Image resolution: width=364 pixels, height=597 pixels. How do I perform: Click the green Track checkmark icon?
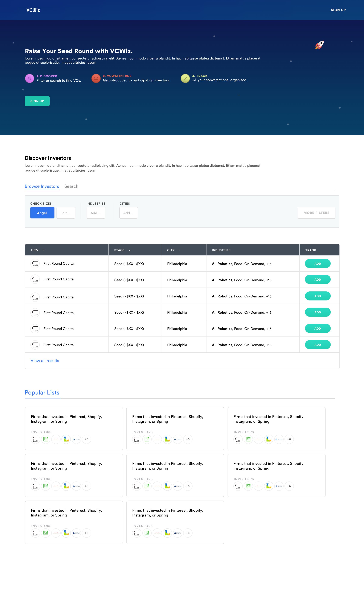point(185,79)
